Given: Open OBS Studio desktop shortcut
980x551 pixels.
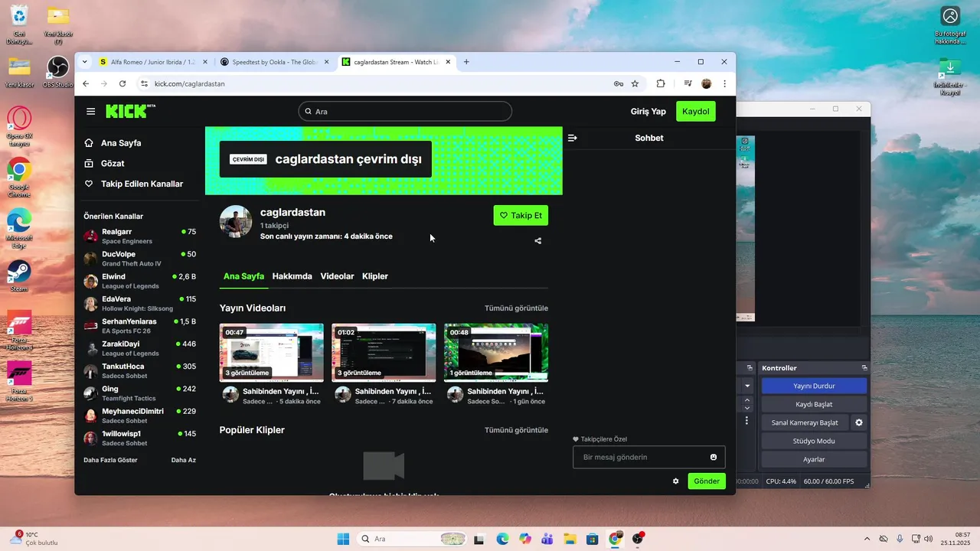Looking at the screenshot, I should point(57,72).
